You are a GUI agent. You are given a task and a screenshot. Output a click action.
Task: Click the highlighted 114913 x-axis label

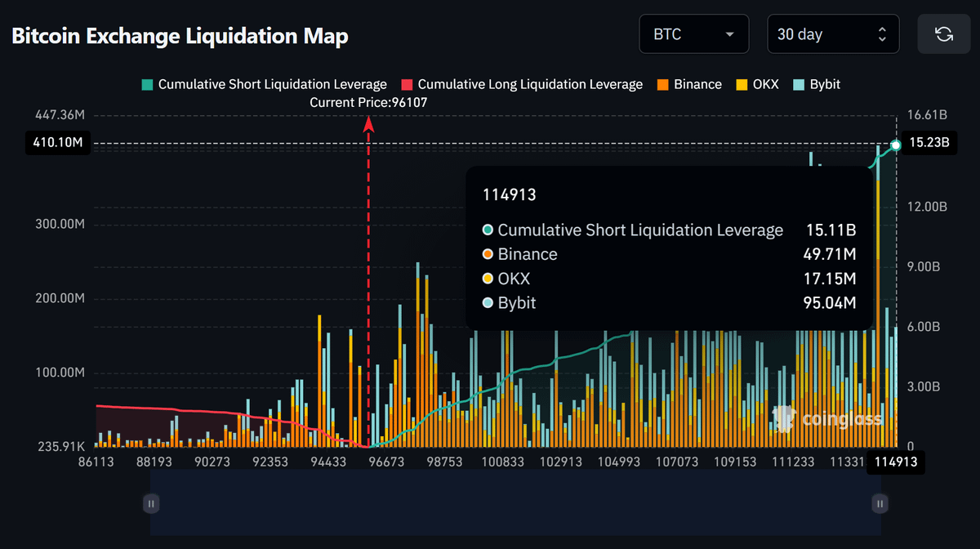pos(894,462)
